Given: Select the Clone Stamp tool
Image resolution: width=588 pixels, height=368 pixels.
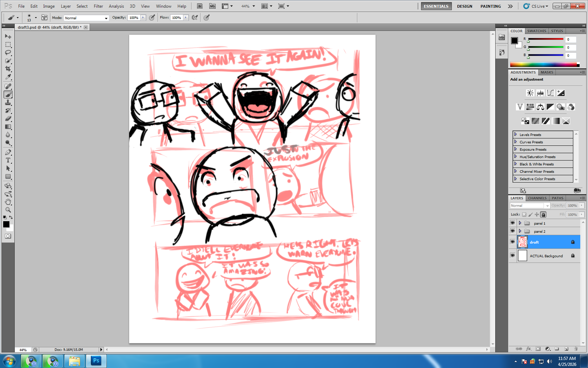Looking at the screenshot, I should (x=8, y=102).
